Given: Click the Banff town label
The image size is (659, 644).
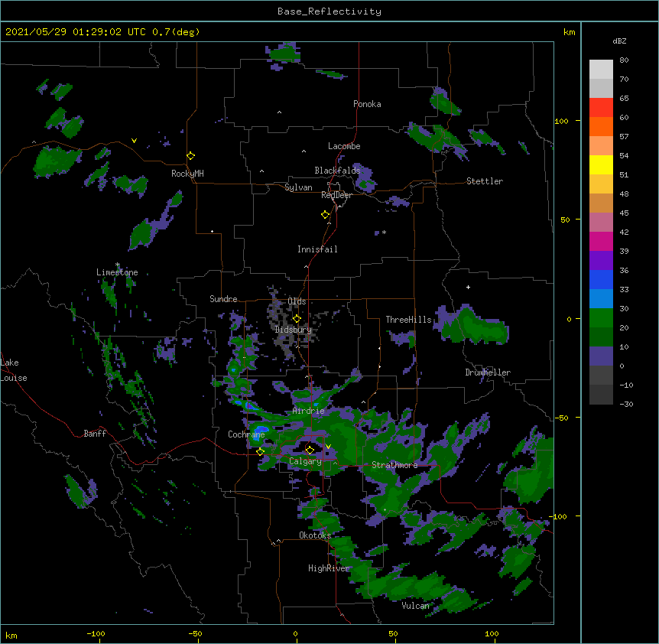Looking at the screenshot, I should (95, 434).
